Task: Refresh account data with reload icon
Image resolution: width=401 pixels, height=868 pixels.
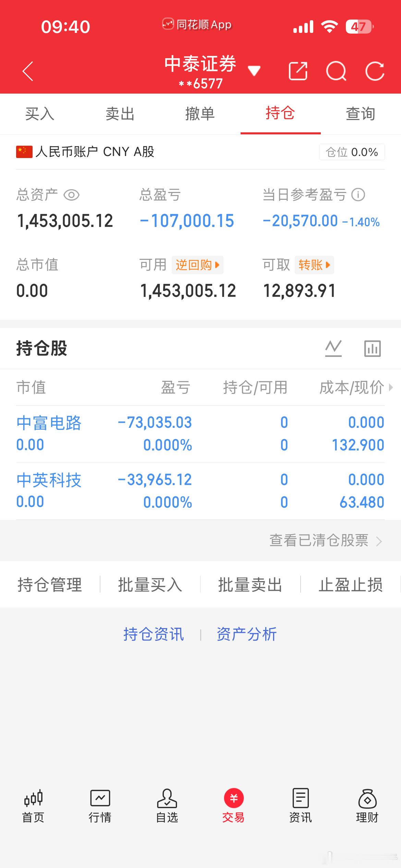Action: click(375, 71)
